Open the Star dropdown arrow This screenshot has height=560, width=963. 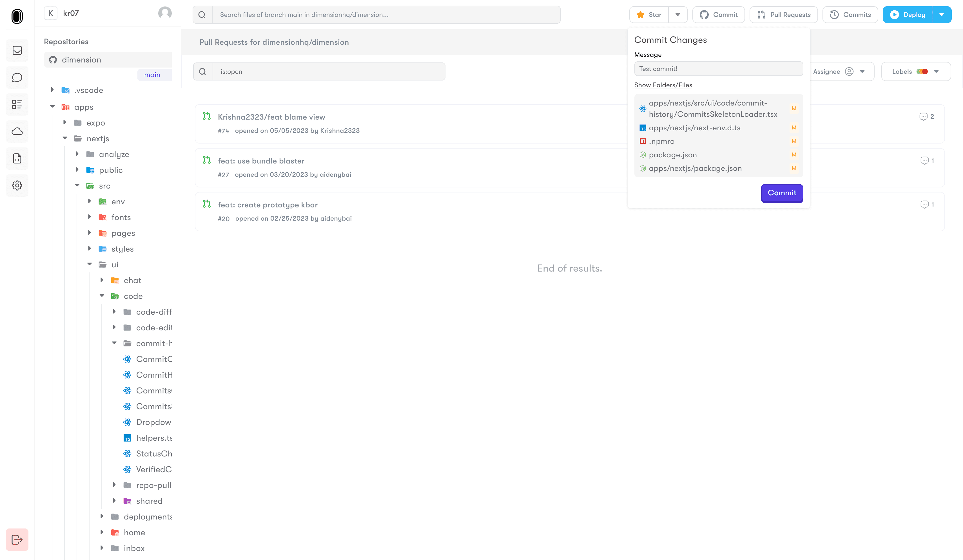(x=677, y=15)
